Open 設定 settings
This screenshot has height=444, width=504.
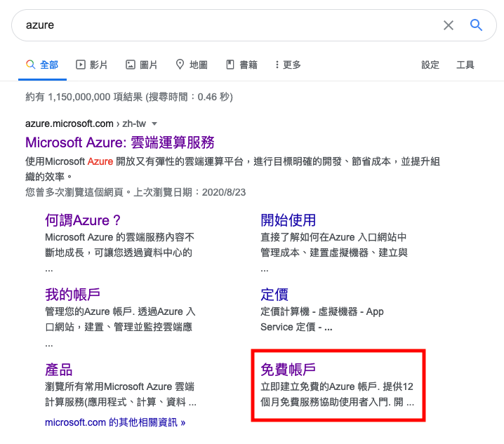pos(430,65)
